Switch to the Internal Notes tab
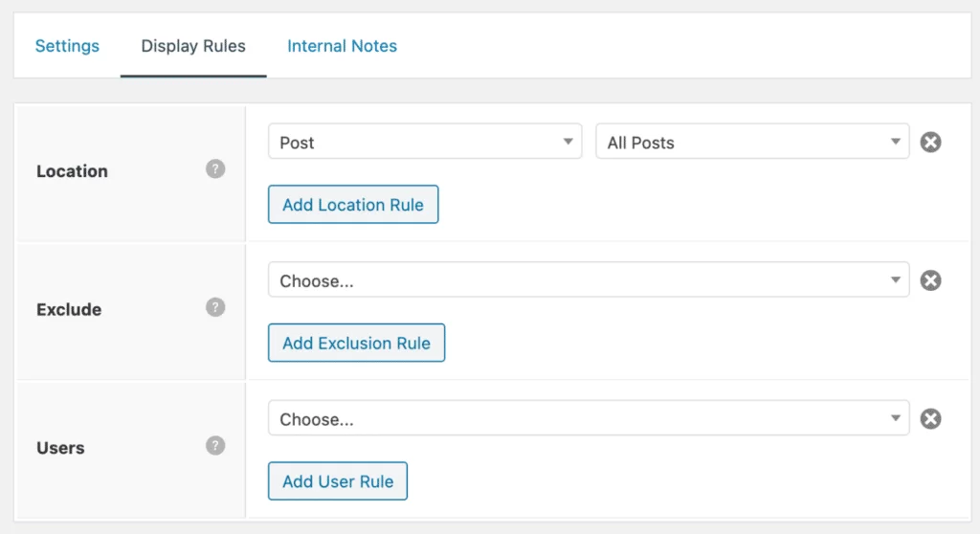The height and width of the screenshot is (534, 980). [x=342, y=46]
